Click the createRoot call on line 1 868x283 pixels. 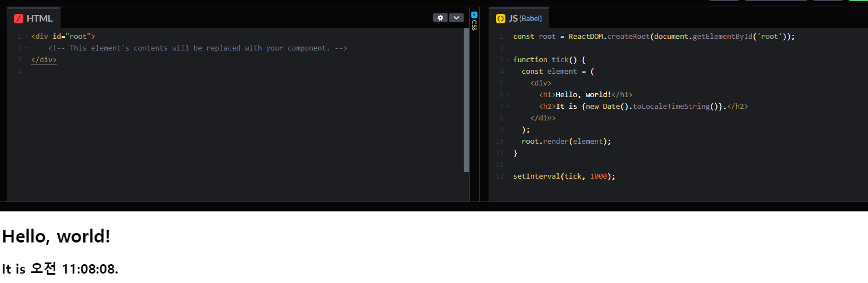click(628, 37)
